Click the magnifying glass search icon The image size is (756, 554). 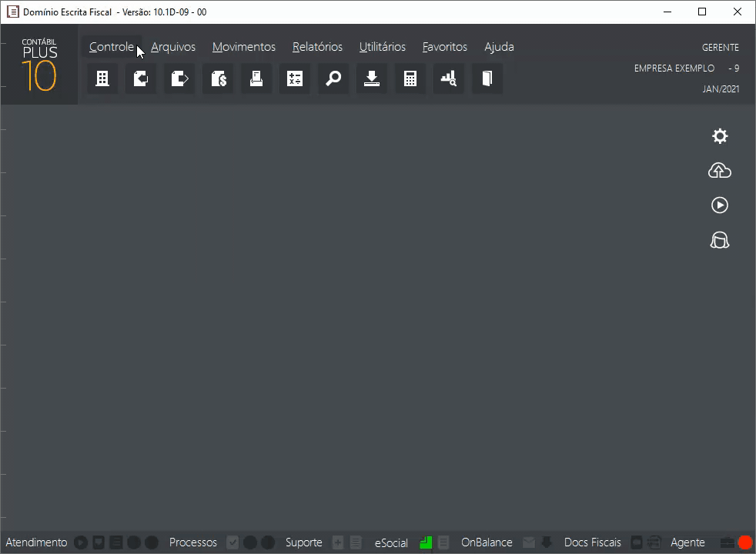333,78
